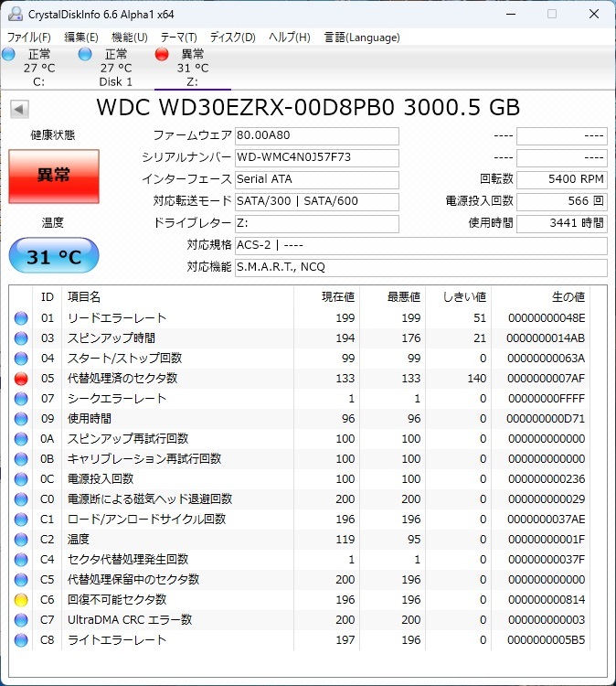Open the テーマ(T) menu
This screenshot has height=686, width=616.
(x=178, y=38)
